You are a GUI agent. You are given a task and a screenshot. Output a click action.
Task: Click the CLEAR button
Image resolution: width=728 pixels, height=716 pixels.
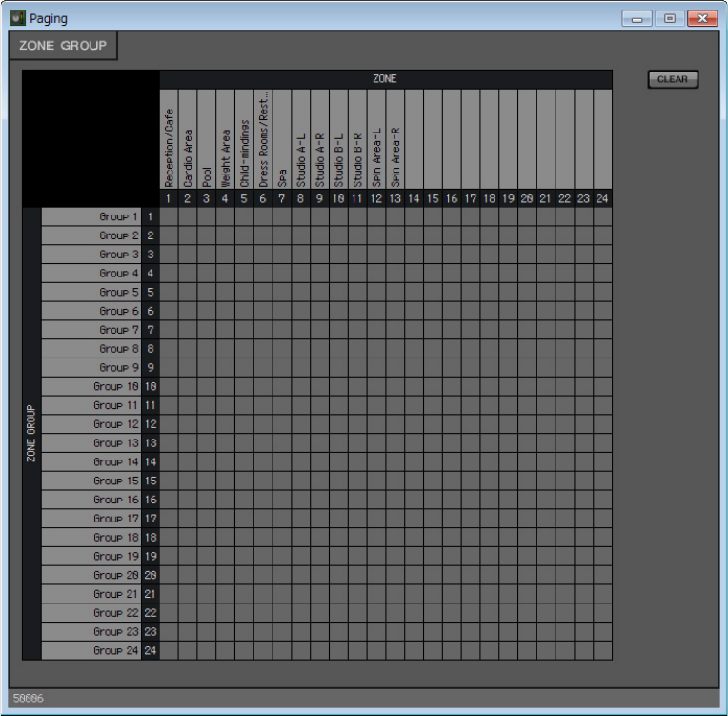pyautogui.click(x=673, y=79)
